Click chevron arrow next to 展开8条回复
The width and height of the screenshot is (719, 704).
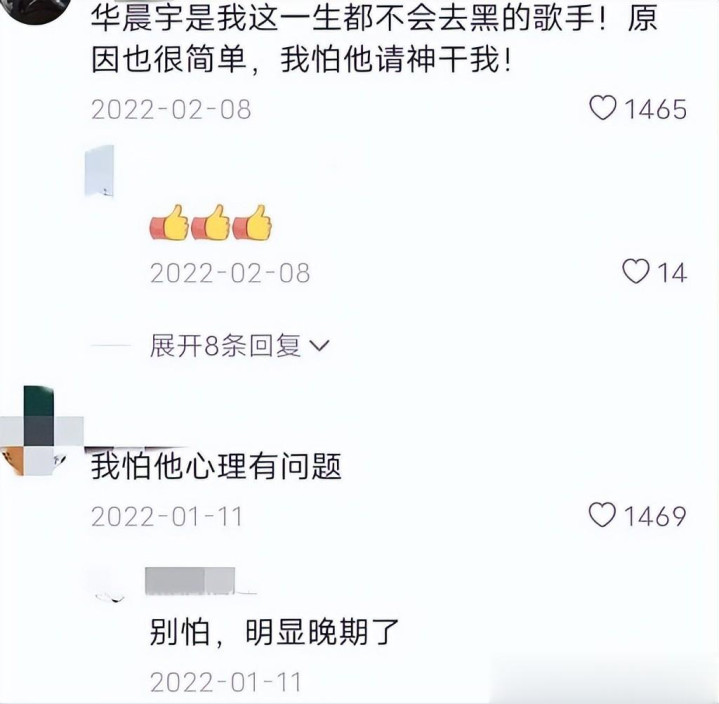(x=320, y=346)
